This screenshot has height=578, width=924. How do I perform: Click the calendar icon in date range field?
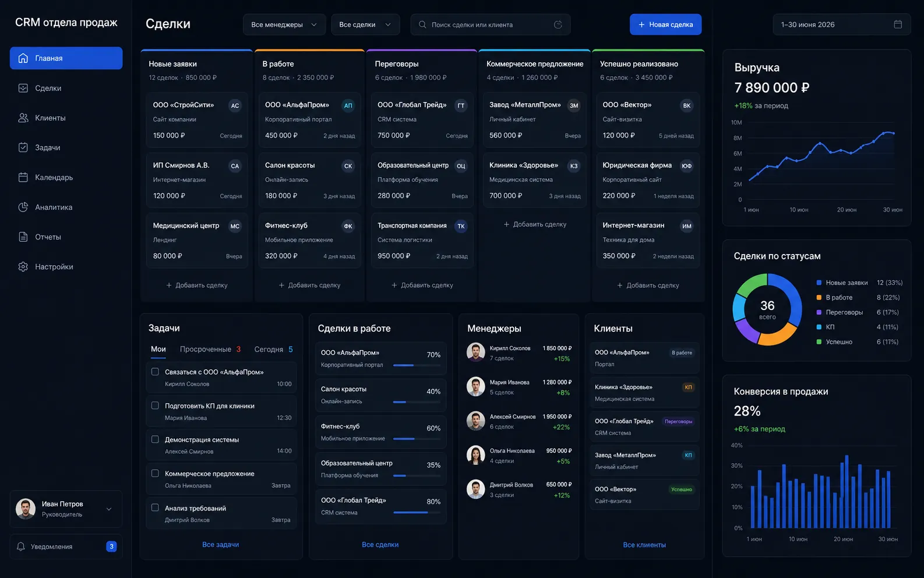pos(898,24)
